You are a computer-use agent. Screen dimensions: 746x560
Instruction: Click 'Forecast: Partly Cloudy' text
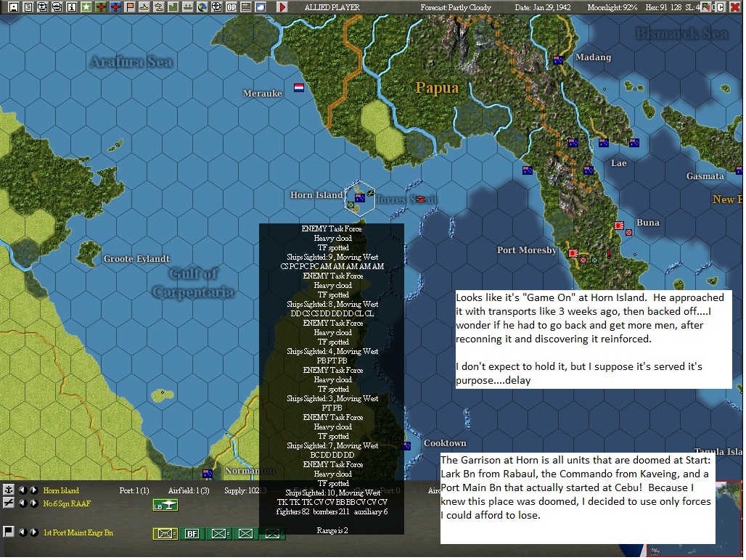click(455, 7)
